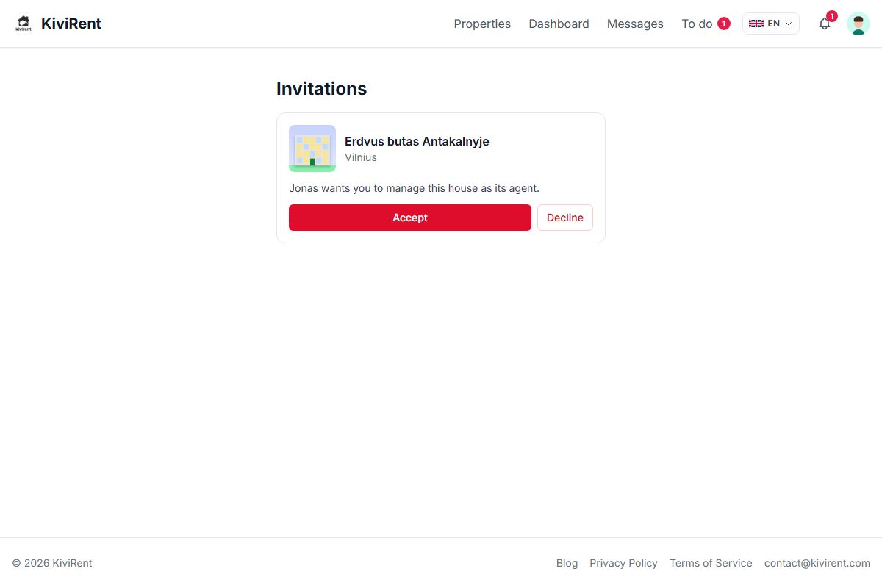Click the Jonas invitation description text

point(414,188)
